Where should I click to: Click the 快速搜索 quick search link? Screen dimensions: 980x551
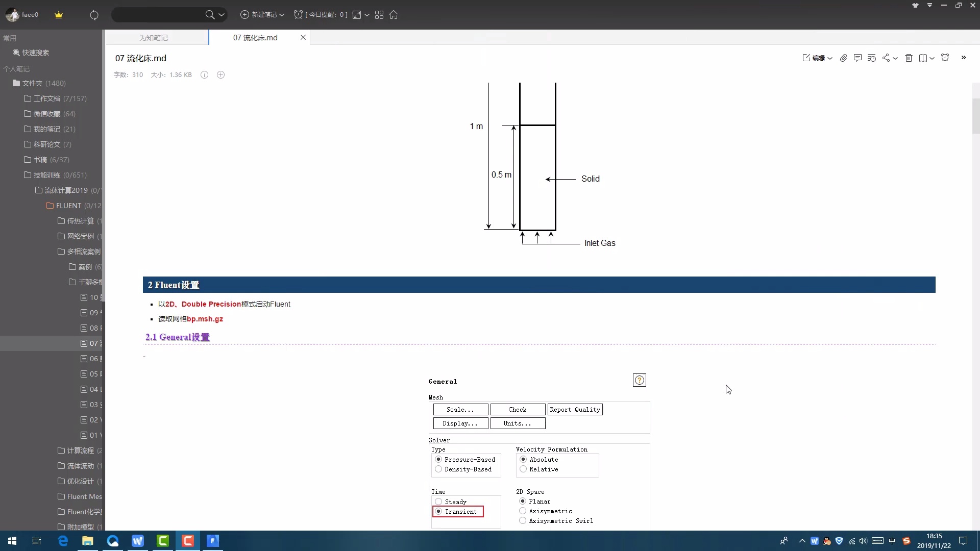click(x=35, y=53)
